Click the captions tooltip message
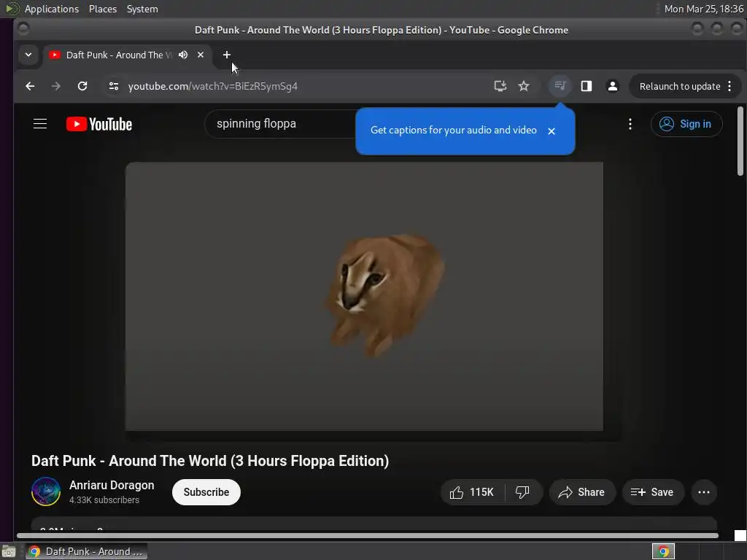This screenshot has height=560, width=747. pyautogui.click(x=454, y=130)
